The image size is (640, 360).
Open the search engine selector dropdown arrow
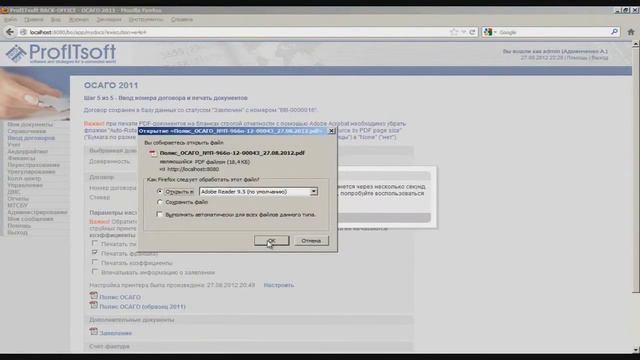495,32
